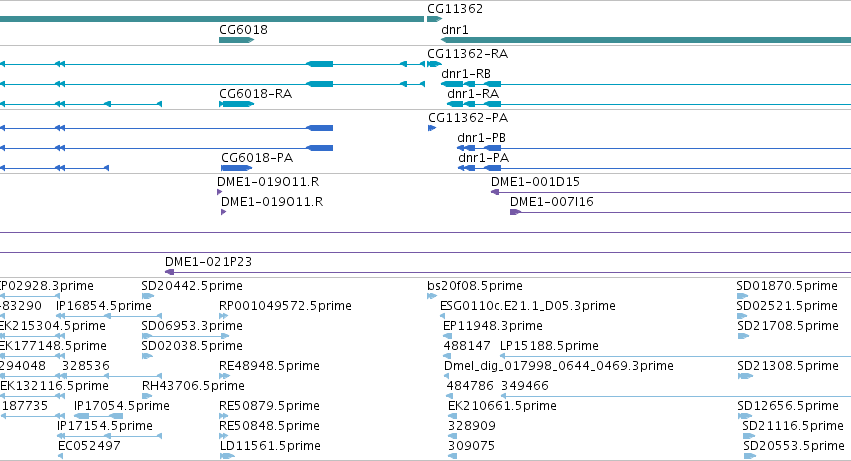Select the SD21708.5prime EST label
Image resolution: width=851 pixels, height=461 pixels.
788,326
